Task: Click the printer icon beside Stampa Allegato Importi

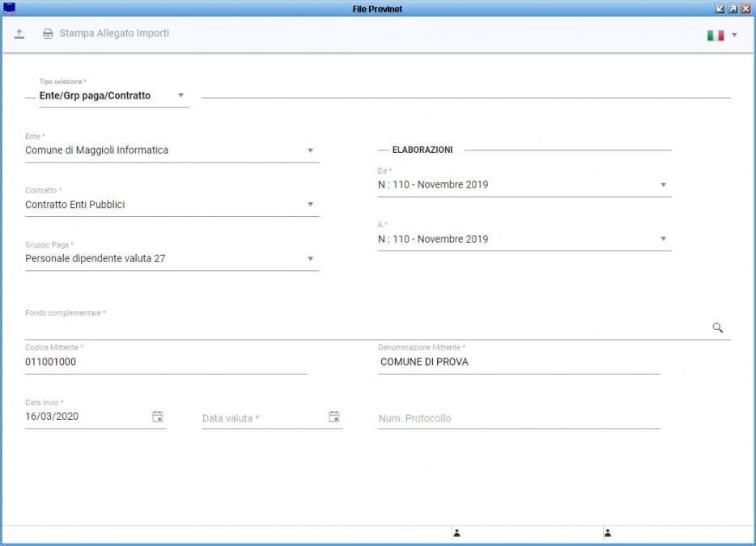Action: point(48,34)
